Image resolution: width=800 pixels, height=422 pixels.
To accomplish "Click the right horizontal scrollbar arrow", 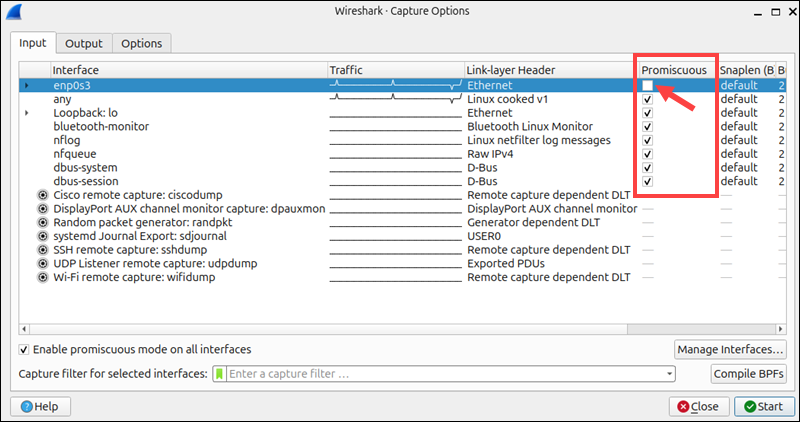I will click(x=781, y=329).
